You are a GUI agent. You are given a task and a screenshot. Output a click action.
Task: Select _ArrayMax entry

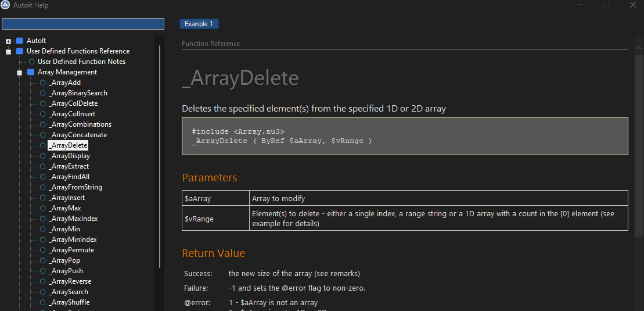click(64, 208)
